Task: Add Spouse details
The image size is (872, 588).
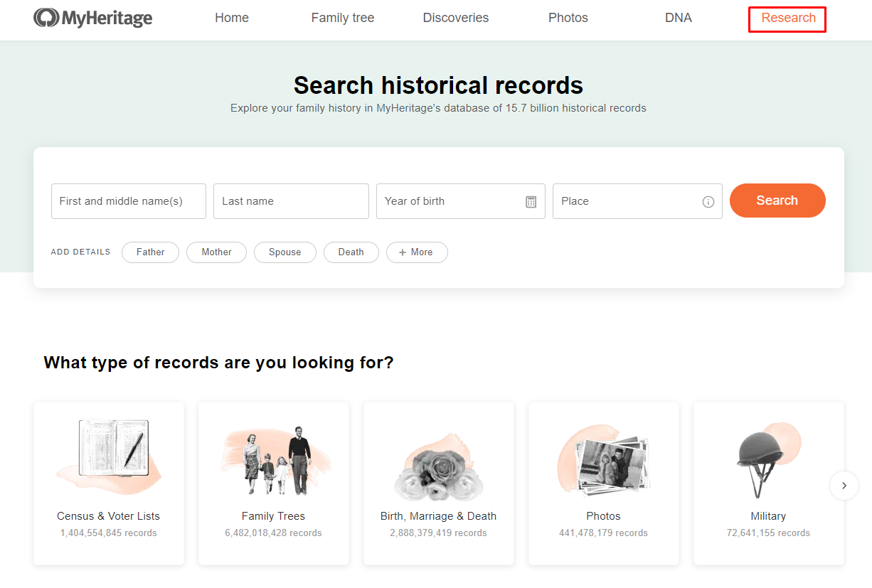Action: 285,252
